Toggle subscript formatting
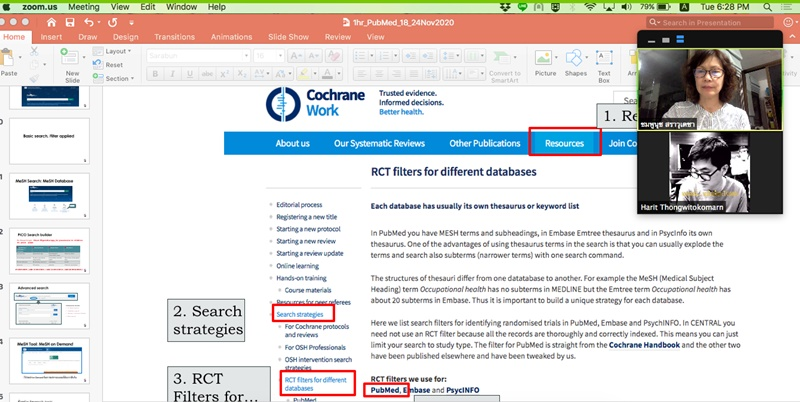 point(242,74)
